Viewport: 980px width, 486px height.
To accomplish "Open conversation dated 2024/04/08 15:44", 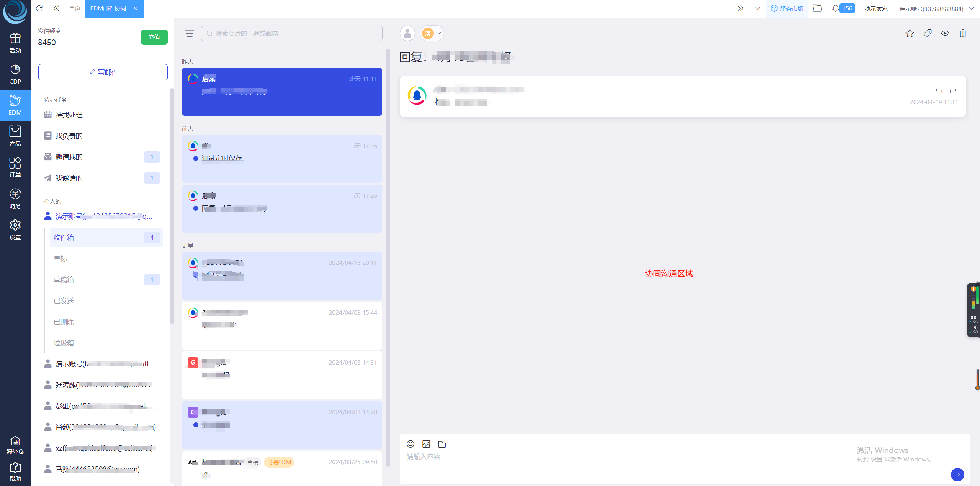I will [x=282, y=326].
